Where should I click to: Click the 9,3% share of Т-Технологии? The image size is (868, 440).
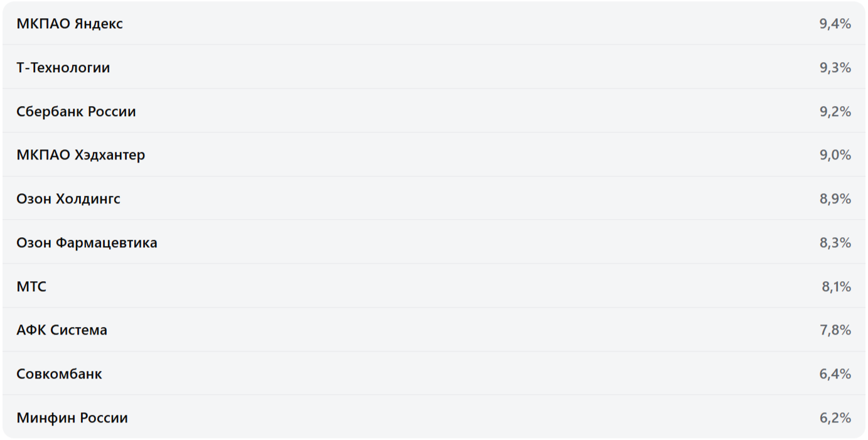835,68
